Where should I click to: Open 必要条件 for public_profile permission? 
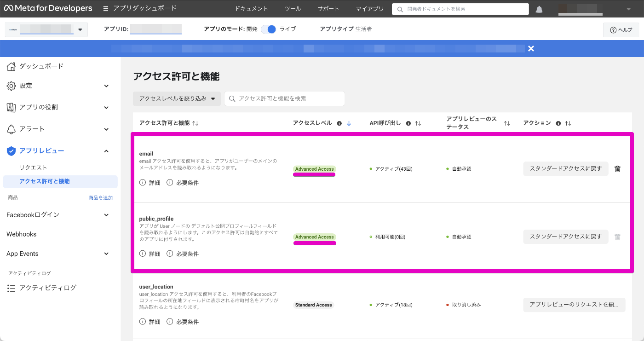(x=183, y=254)
